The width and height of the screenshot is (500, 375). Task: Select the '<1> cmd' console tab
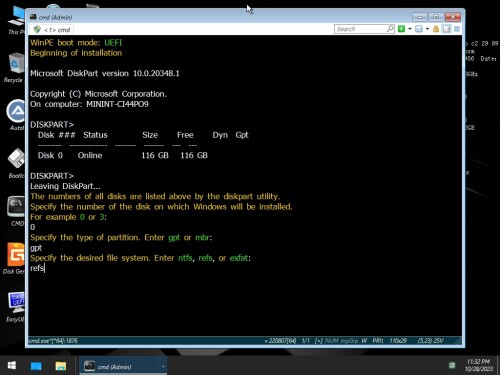point(53,30)
